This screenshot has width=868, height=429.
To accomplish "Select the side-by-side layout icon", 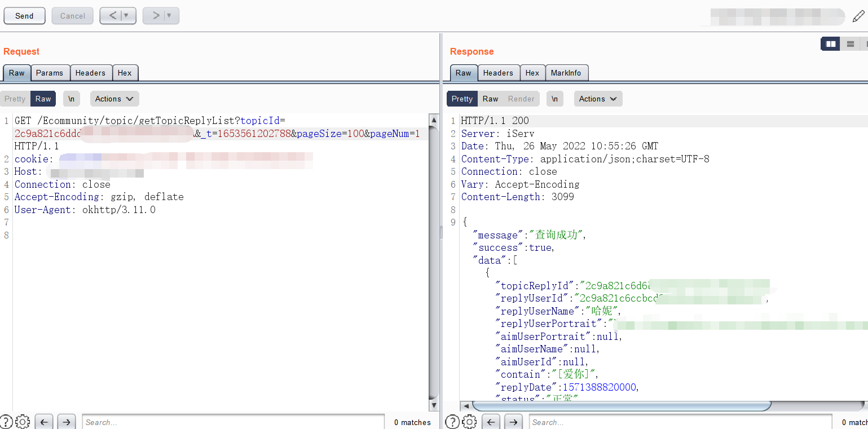I will pos(830,44).
